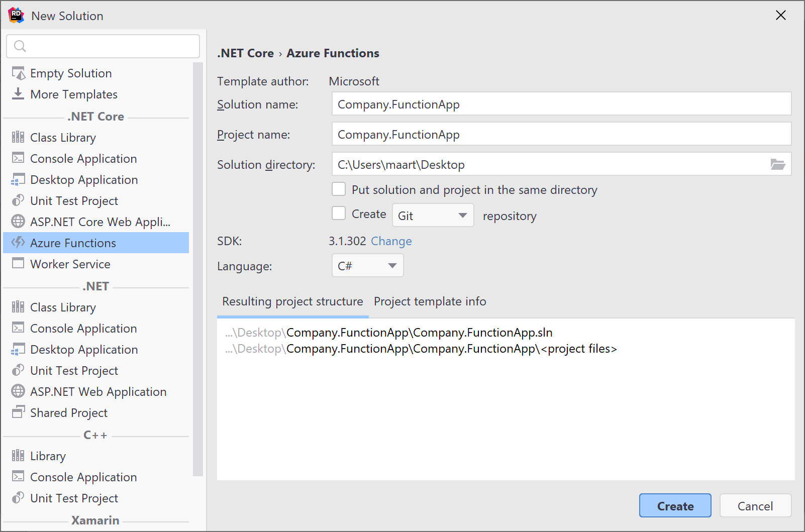Open the Git version control dropdown
The height and width of the screenshot is (532, 805).
[x=433, y=216]
